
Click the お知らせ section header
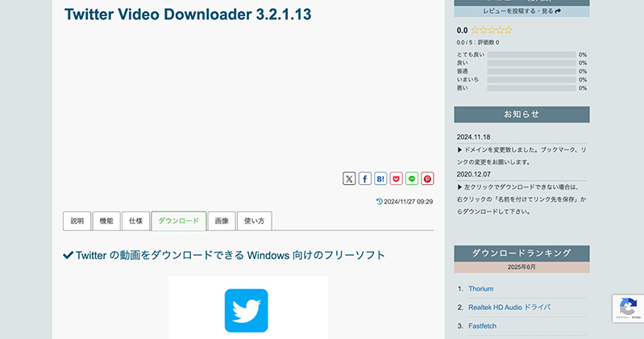pos(521,115)
